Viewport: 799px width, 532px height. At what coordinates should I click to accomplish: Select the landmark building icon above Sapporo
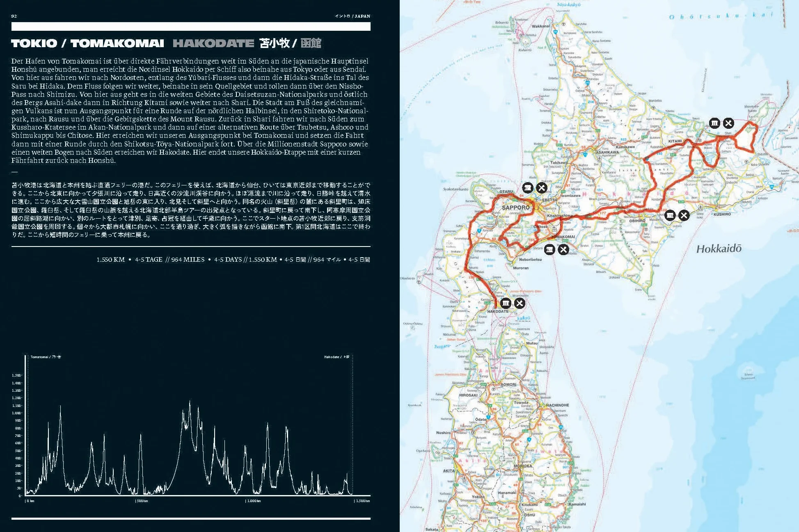(528, 188)
